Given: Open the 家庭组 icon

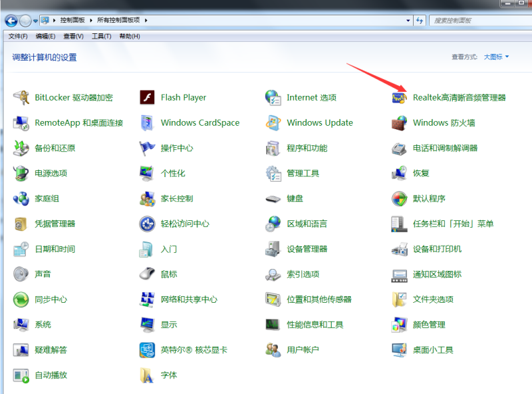Looking at the screenshot, I should point(21,199).
